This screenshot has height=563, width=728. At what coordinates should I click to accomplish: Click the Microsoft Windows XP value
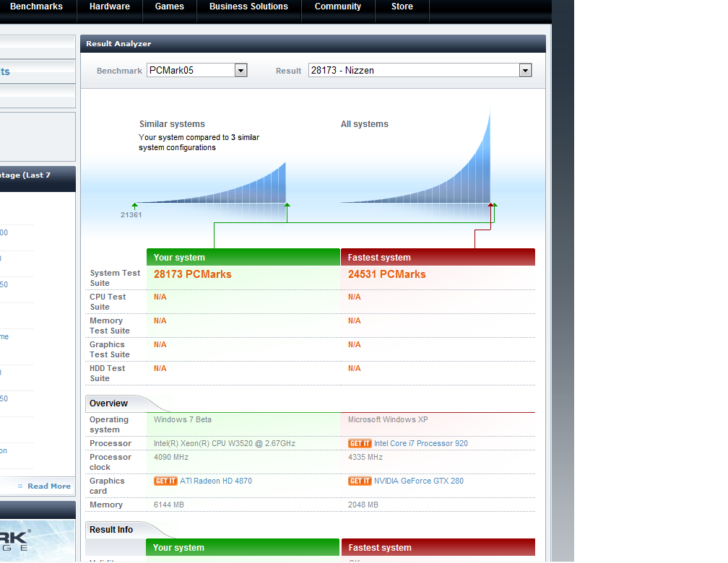point(388,419)
